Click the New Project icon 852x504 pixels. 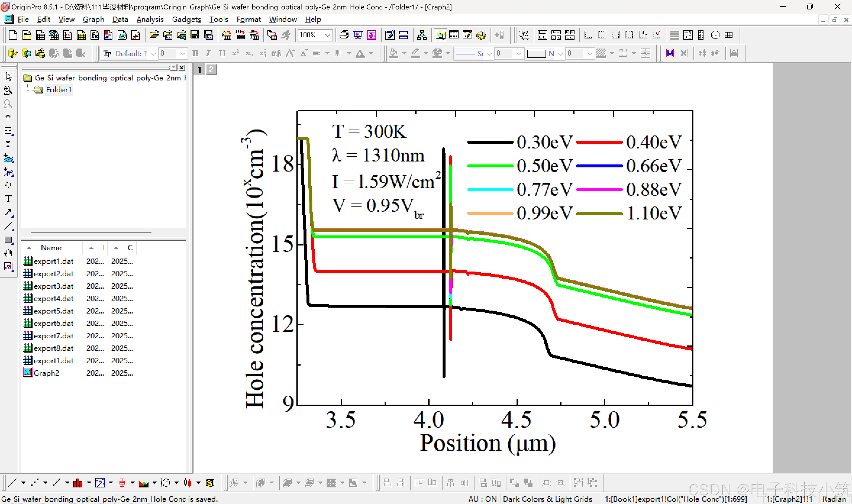(x=13, y=35)
